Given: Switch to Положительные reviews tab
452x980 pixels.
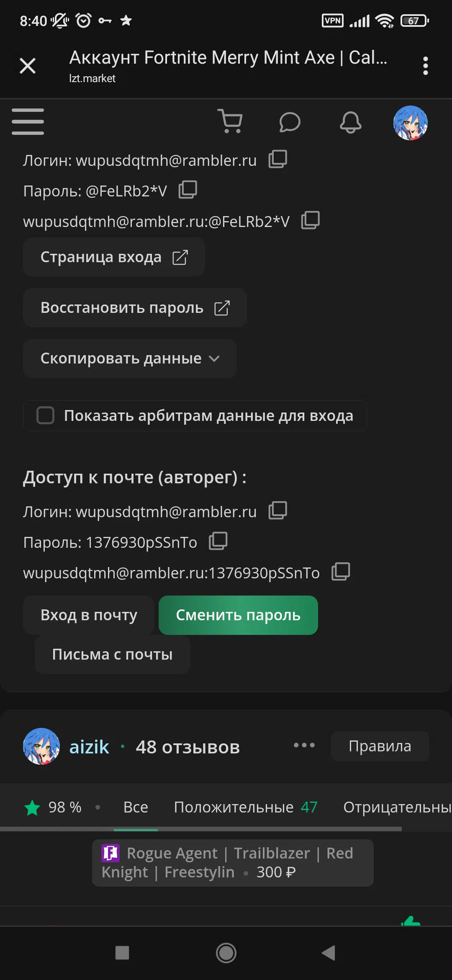Looking at the screenshot, I should 246,807.
